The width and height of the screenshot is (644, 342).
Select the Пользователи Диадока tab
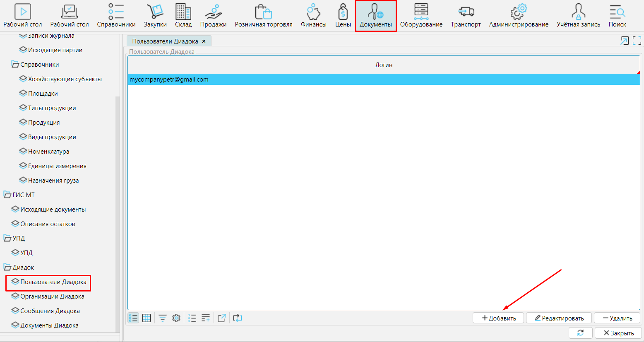coord(165,41)
